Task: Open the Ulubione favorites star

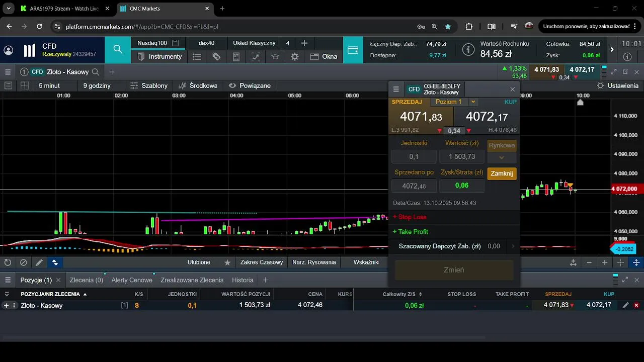Action: click(227, 262)
